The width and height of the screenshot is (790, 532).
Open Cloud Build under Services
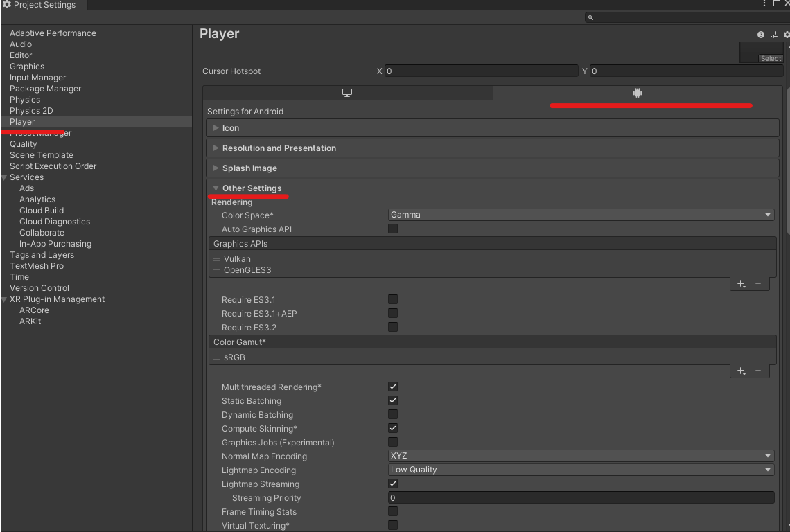[42, 211]
